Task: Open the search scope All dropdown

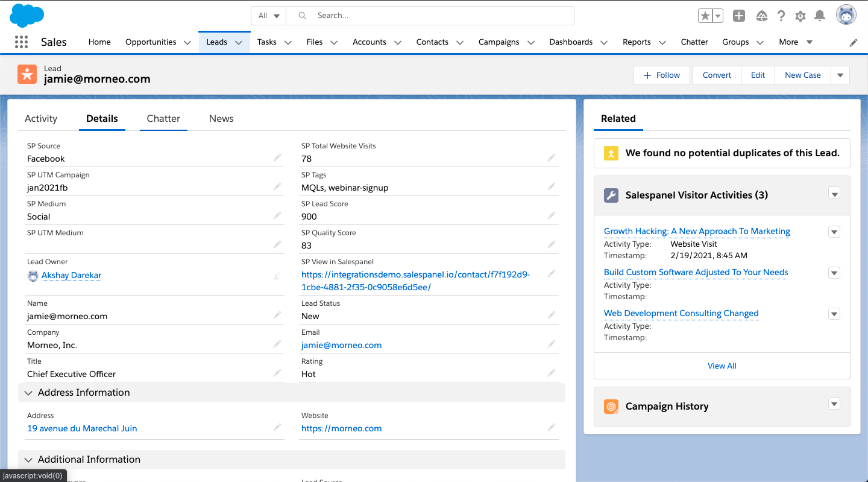Action: click(269, 16)
